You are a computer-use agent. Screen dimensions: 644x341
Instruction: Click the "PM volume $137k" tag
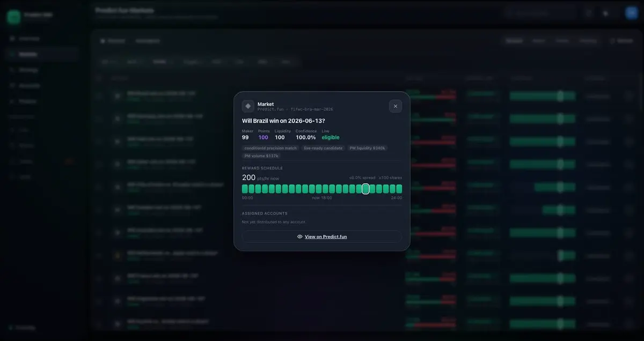coord(261,155)
